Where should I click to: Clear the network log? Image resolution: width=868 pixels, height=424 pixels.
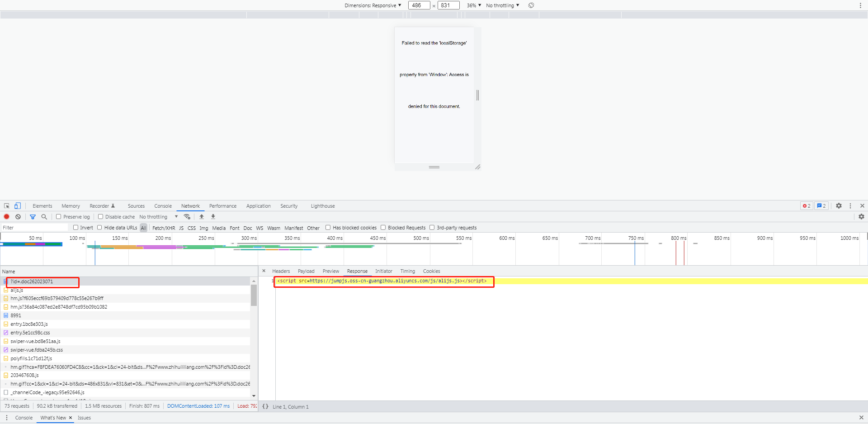[x=18, y=217]
